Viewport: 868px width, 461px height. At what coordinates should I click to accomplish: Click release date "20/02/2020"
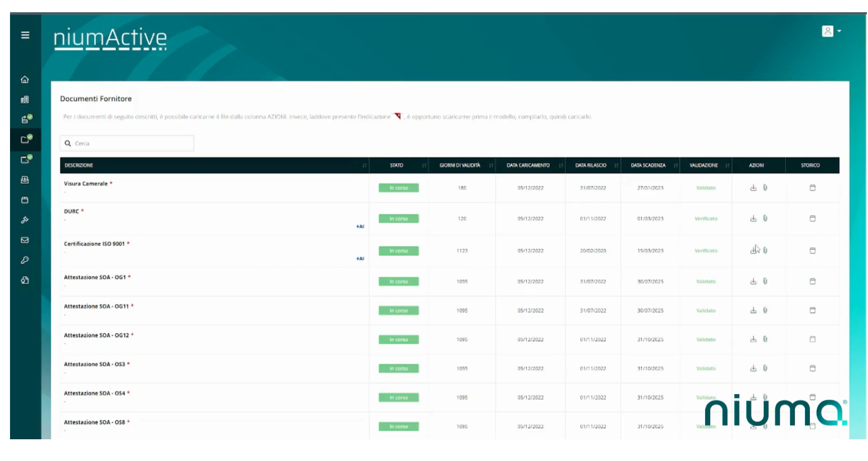tap(593, 251)
